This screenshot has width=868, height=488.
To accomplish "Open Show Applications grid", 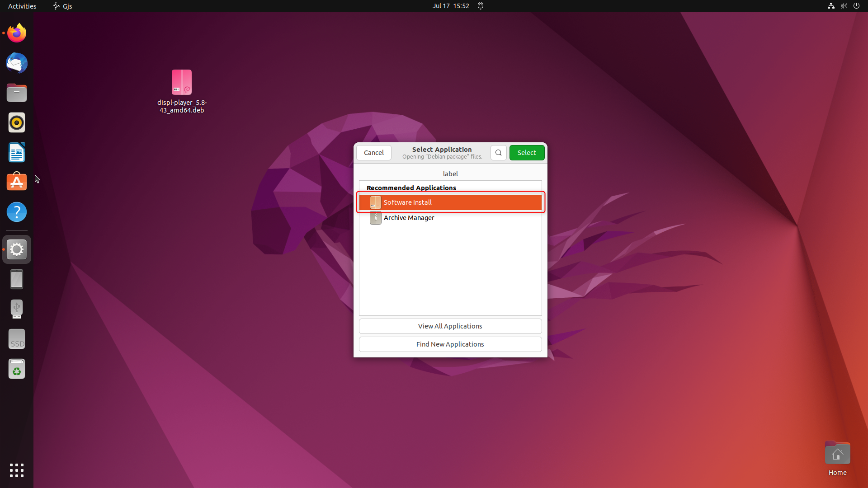I will [17, 470].
